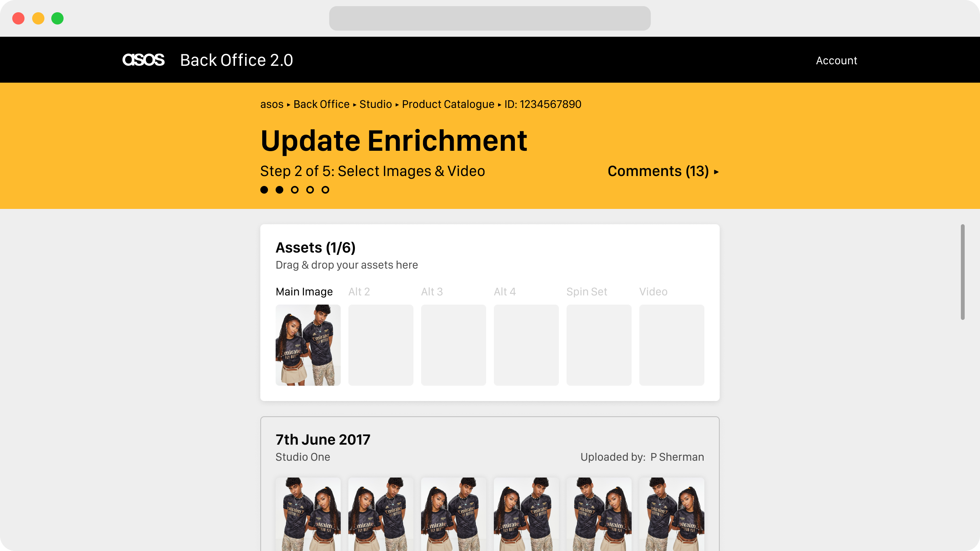Minimize window with yellow button
The width and height of the screenshot is (980, 551).
pyautogui.click(x=38, y=18)
